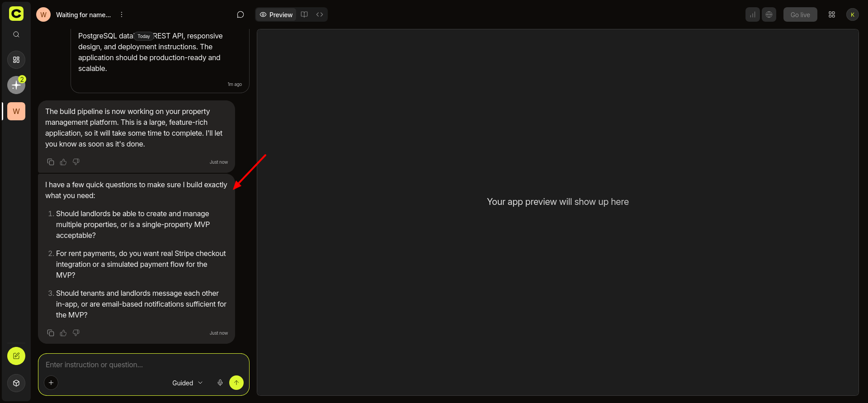This screenshot has height=403, width=868.
Task: Open the analytics bar chart icon
Action: point(753,14)
